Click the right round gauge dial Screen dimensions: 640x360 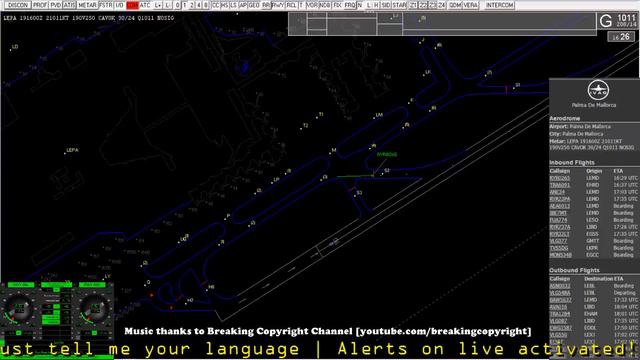(x=94, y=309)
